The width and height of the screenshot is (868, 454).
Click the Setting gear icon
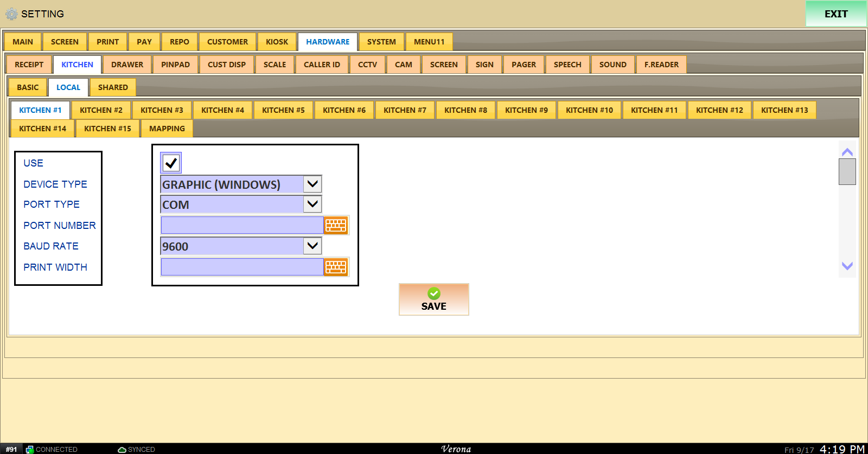[x=11, y=14]
